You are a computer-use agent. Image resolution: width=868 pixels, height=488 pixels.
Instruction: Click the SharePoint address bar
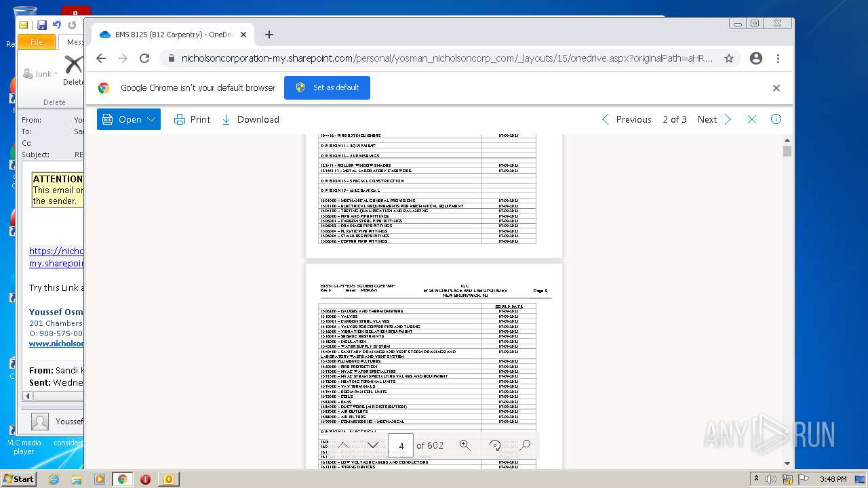pos(447,58)
